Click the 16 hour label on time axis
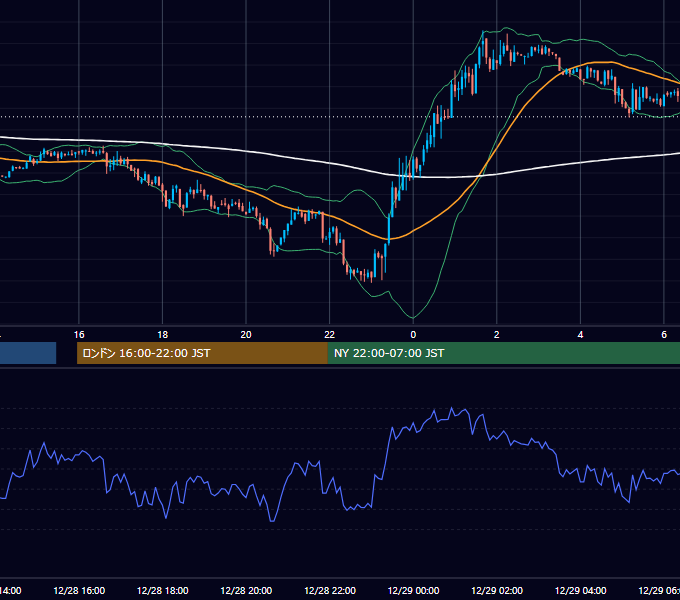Screen dimensions: 680x600 (79, 335)
